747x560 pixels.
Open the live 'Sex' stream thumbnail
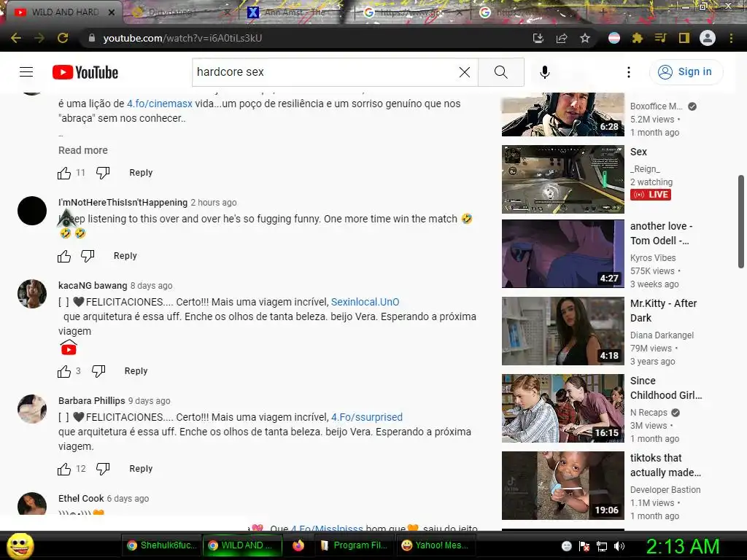[562, 179]
